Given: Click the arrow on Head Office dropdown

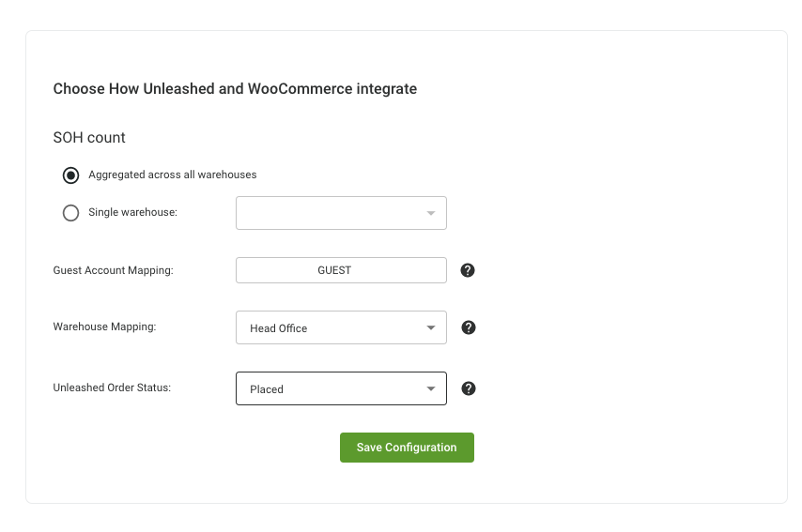Looking at the screenshot, I should [x=431, y=327].
